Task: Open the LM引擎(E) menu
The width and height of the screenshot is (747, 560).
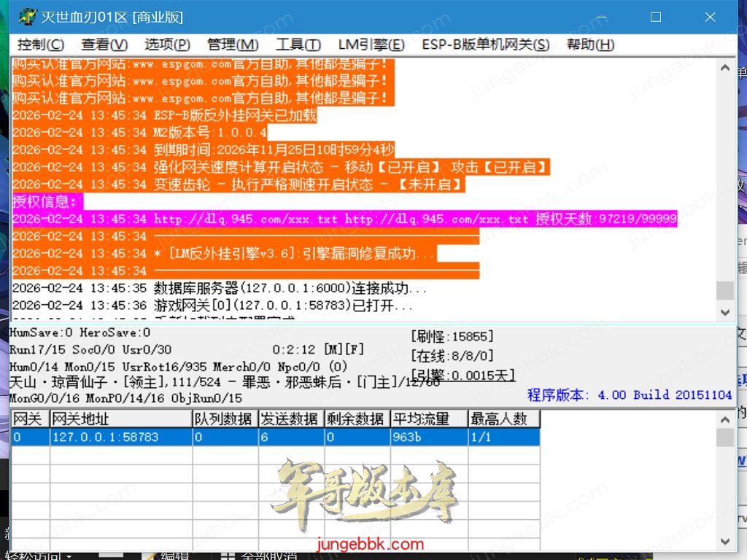Action: click(371, 44)
